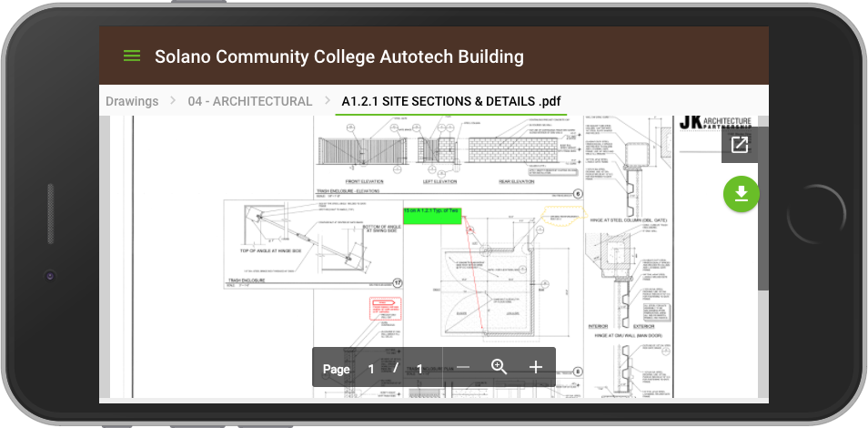This screenshot has height=428, width=868.
Task: Click the red markup stamp annotation
Action: (385, 308)
